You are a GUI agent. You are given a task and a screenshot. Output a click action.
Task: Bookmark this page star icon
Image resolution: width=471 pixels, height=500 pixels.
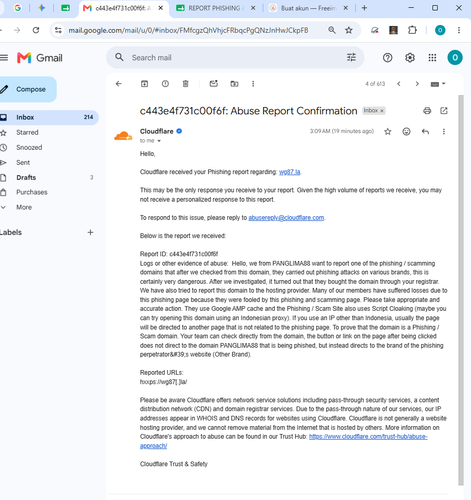(x=349, y=30)
